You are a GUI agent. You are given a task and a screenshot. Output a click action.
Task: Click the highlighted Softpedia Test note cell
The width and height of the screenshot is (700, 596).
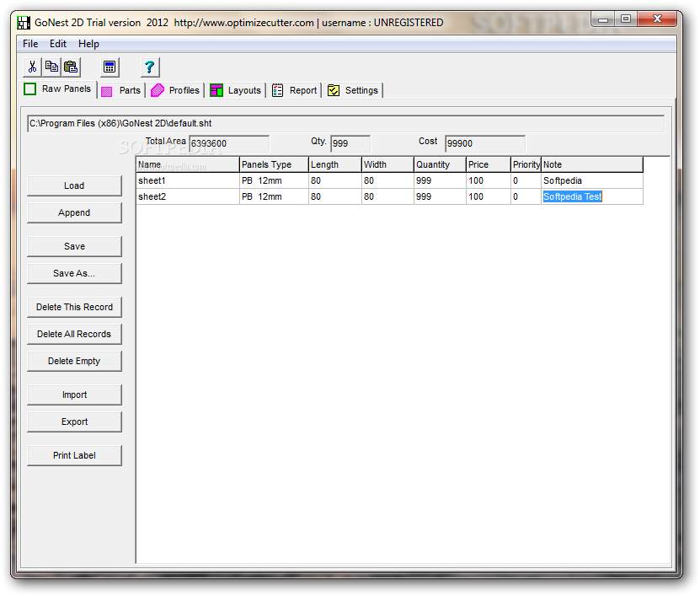pos(592,197)
